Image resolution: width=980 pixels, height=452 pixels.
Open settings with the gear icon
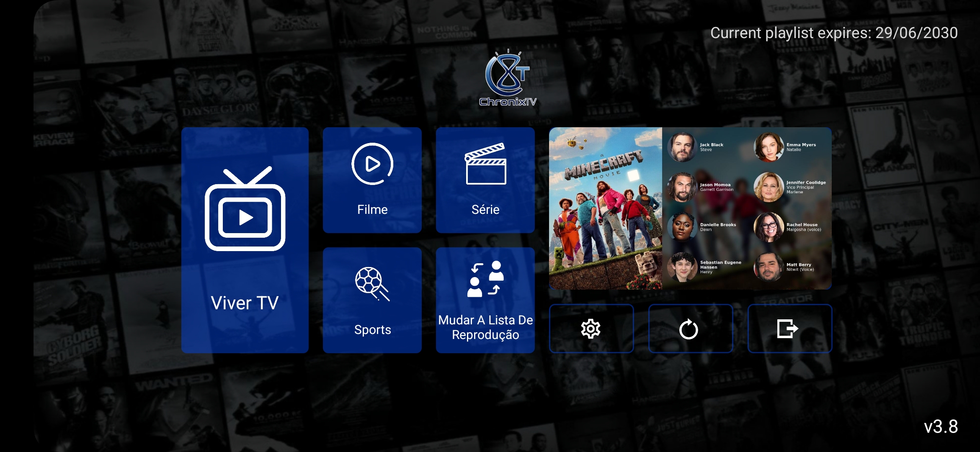point(591,329)
